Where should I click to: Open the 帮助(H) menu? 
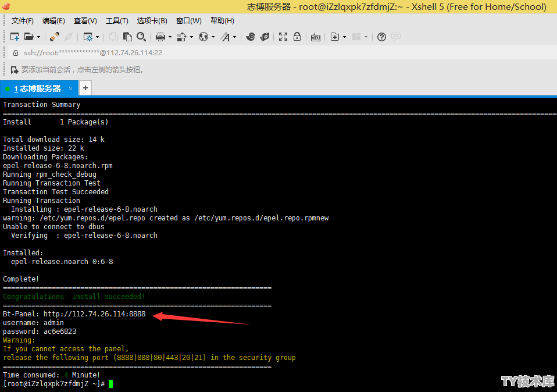point(222,20)
